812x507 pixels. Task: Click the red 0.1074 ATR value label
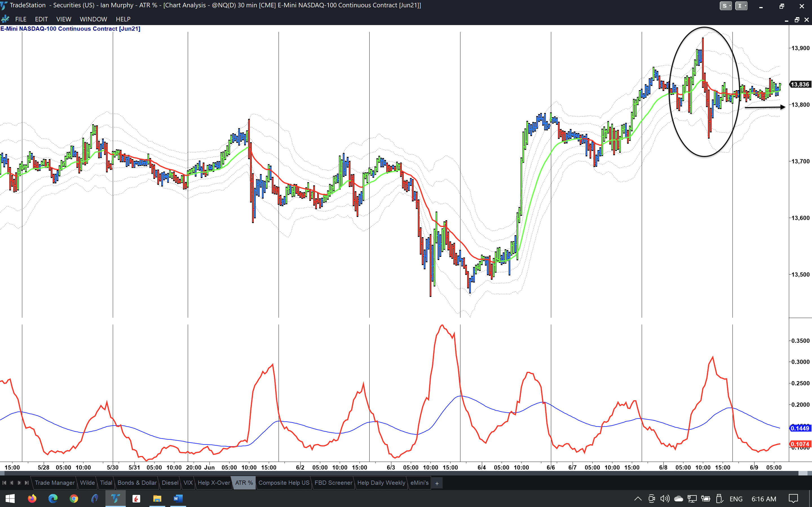pyautogui.click(x=800, y=444)
